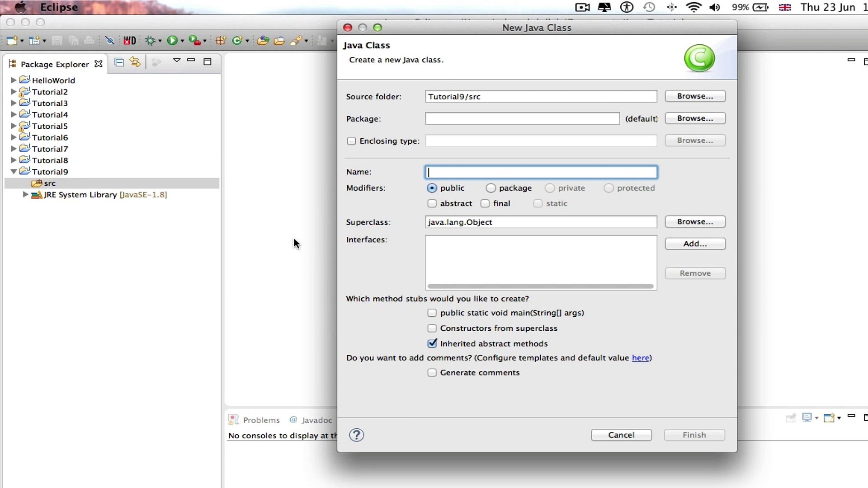
Task: Click the New Java Class toolbar icon
Action: (x=237, y=41)
